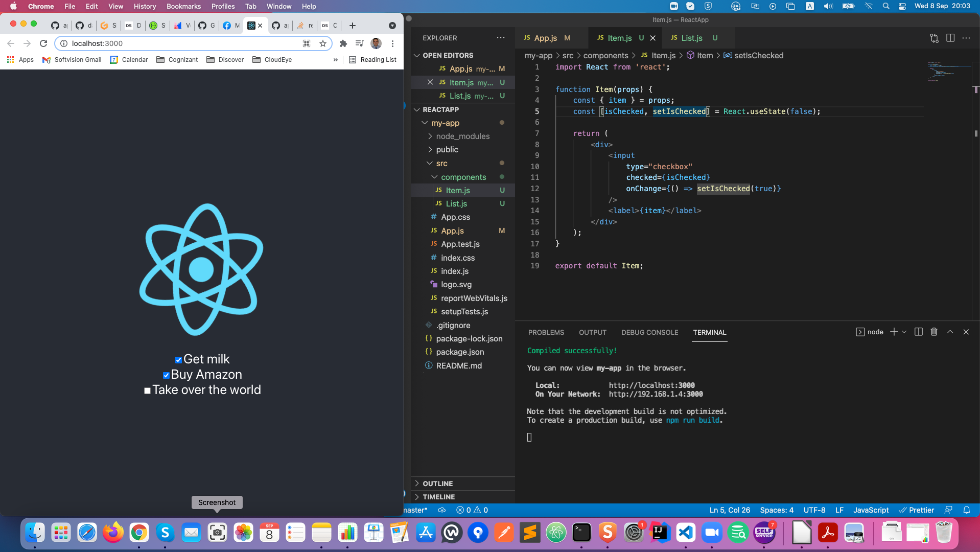The width and height of the screenshot is (980, 552).
Task: Uncheck the 'Get milk' checkbox
Action: [x=178, y=359]
